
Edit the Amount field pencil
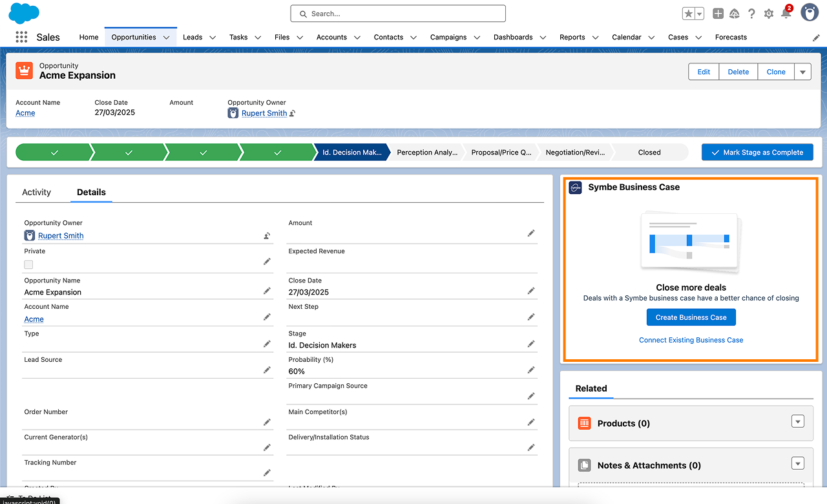tap(531, 233)
